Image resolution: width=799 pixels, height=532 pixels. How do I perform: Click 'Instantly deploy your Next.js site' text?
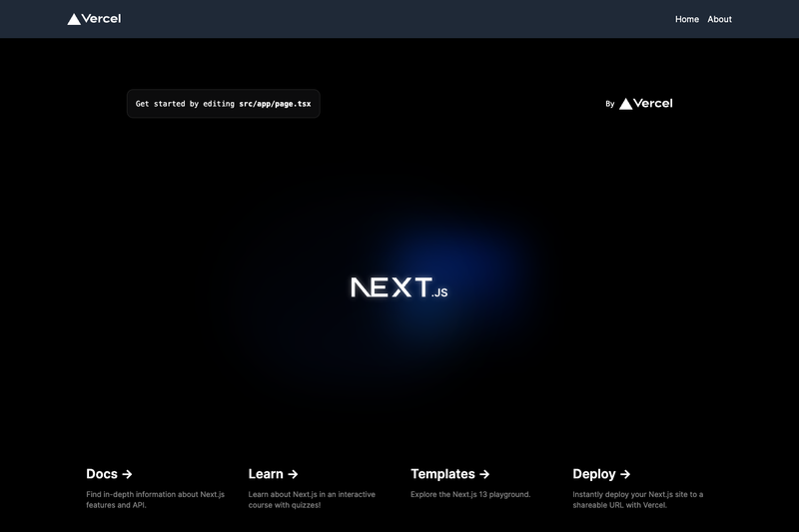point(630,494)
